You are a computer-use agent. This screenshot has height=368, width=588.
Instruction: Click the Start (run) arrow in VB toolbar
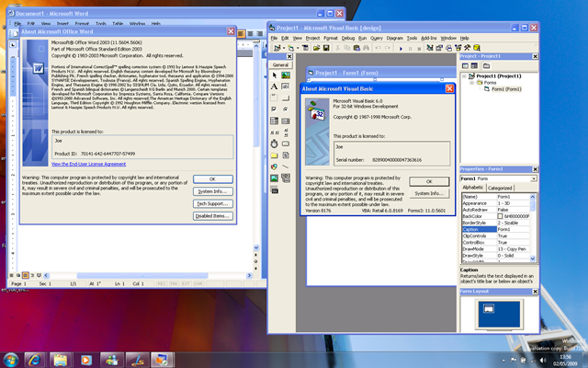401,48
